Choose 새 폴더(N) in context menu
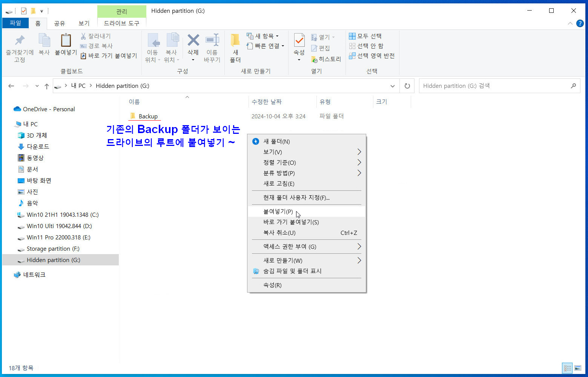 tap(307, 141)
